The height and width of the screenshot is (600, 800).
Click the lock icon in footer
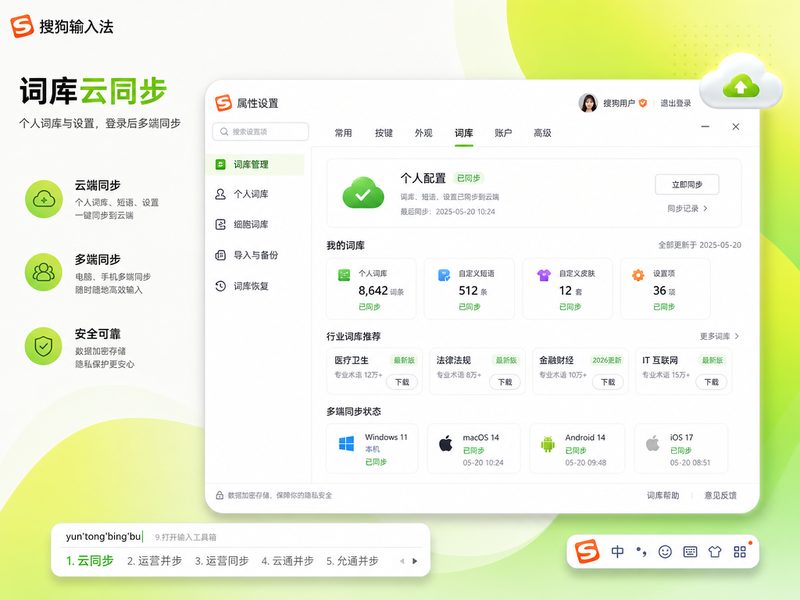pos(219,495)
